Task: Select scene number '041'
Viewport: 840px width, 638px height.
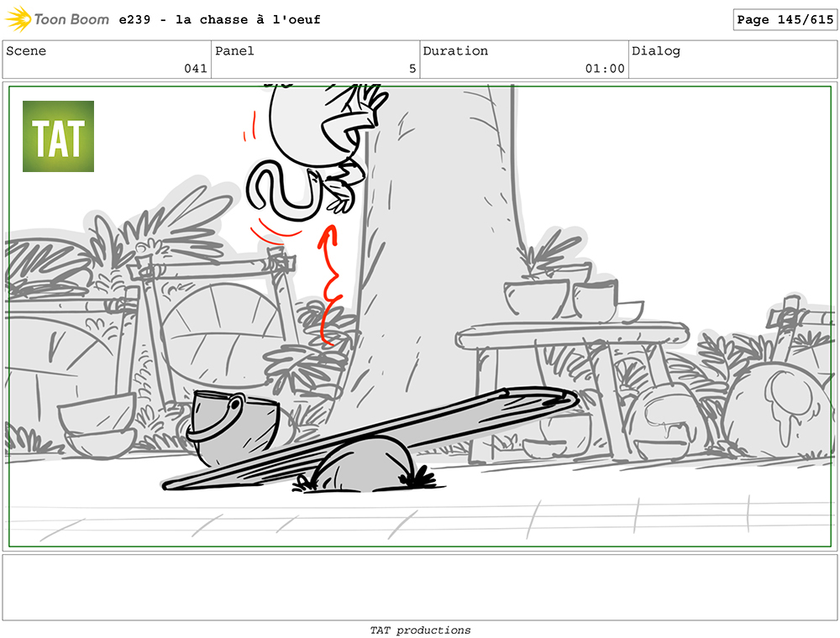Action: click(196, 69)
